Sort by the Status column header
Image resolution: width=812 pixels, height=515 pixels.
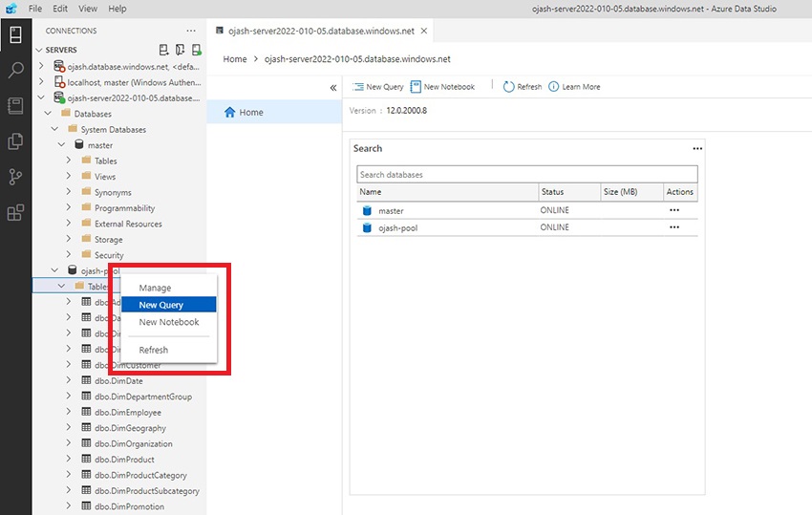569,192
